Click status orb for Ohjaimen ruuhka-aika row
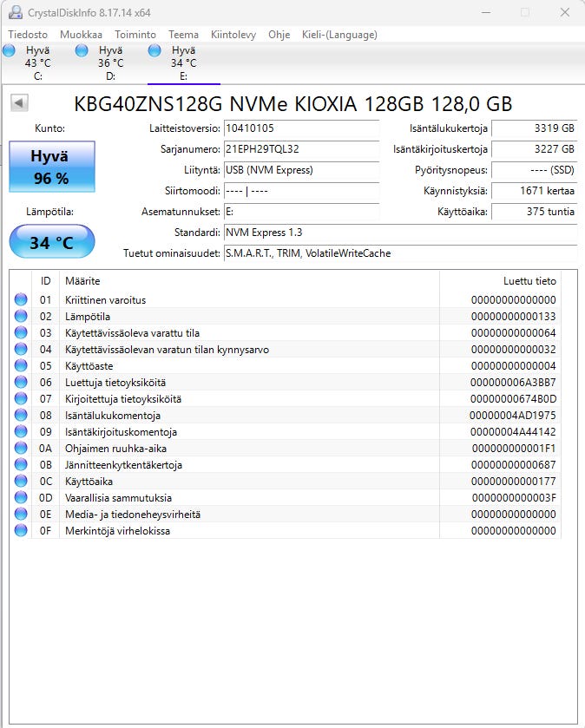Screen dimensions: 585x728 click(21, 448)
